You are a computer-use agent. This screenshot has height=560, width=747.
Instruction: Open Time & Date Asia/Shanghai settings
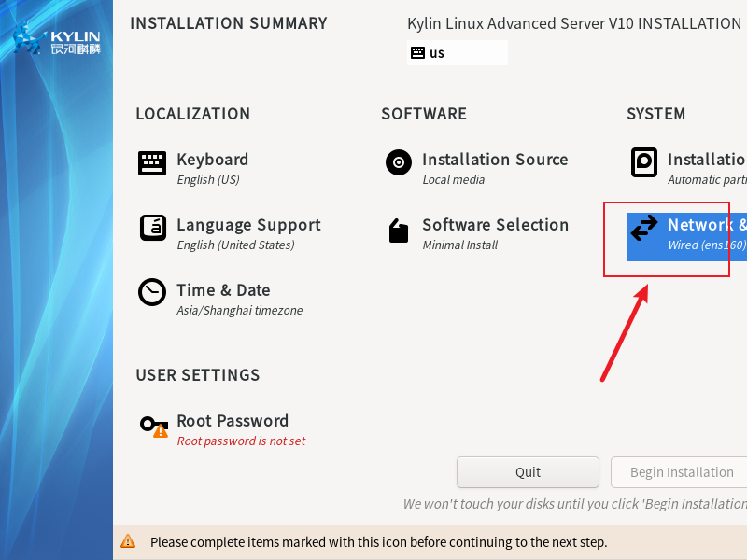[239, 310]
